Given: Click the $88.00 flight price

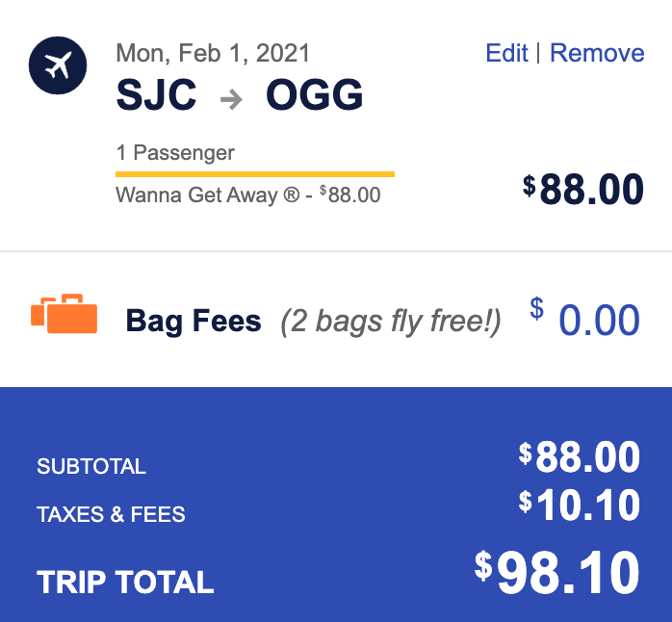Looking at the screenshot, I should 583,189.
